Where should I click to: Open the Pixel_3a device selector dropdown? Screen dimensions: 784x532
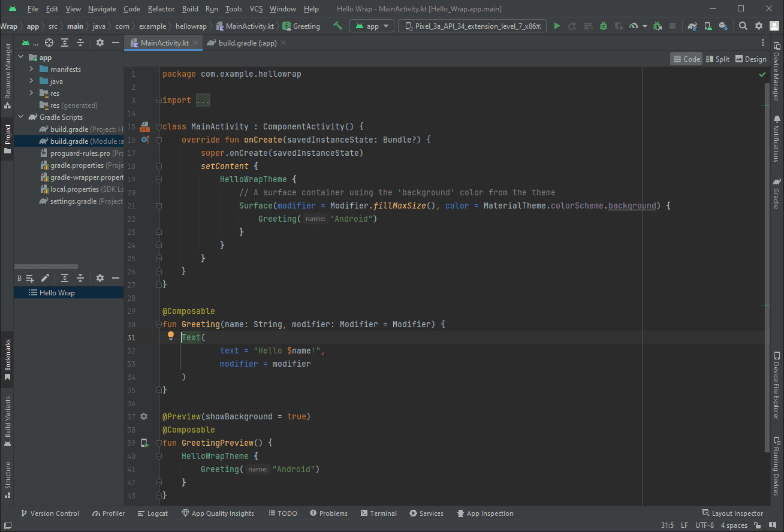coord(472,26)
